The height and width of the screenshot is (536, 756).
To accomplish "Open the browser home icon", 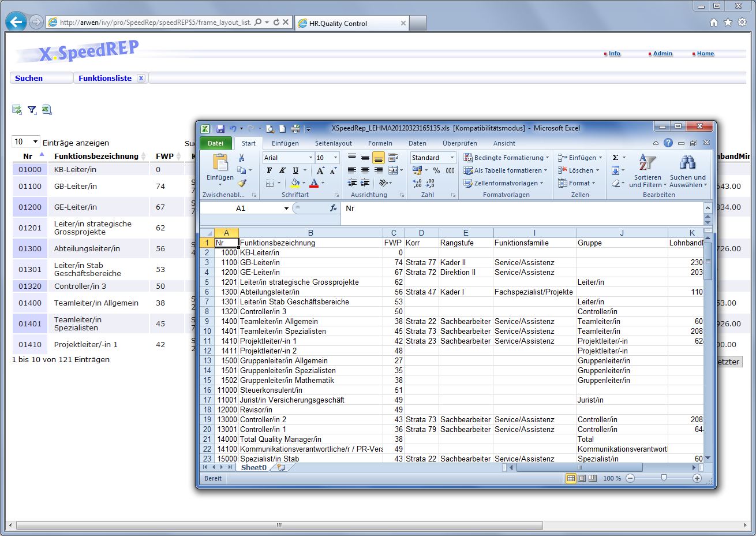I will click(x=714, y=23).
